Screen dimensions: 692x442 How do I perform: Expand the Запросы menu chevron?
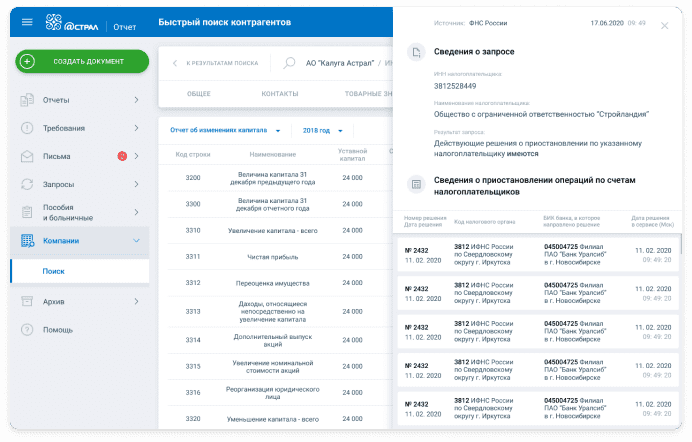point(136,184)
